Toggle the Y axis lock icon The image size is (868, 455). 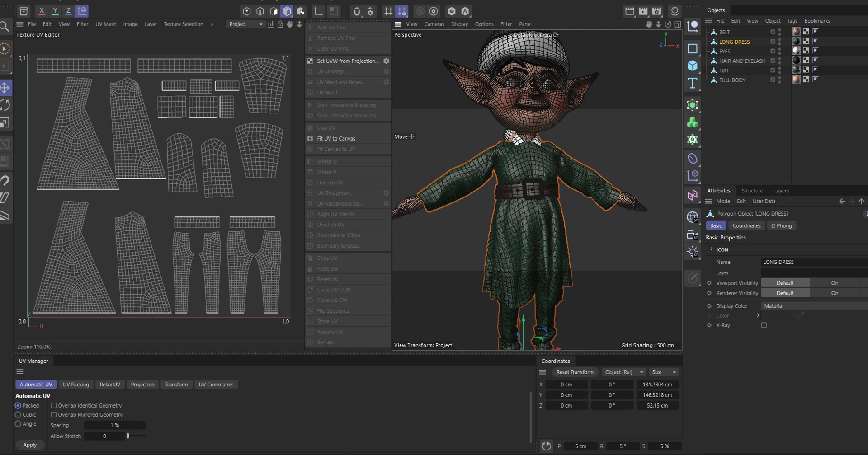[x=55, y=11]
